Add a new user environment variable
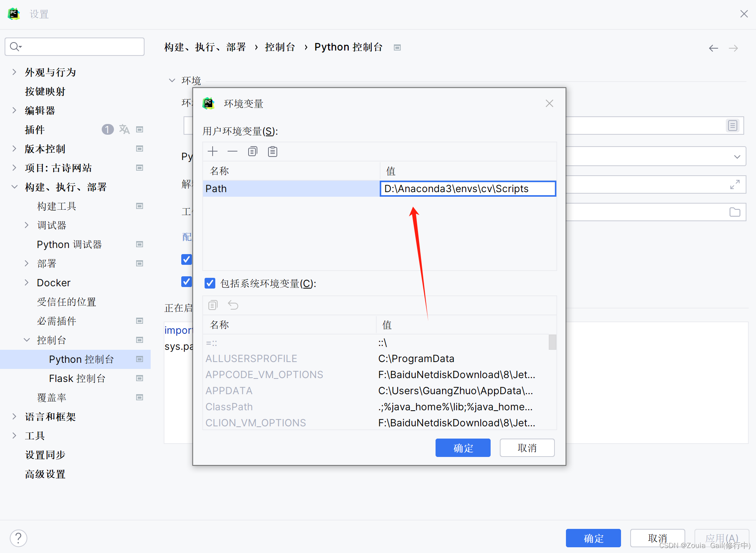The image size is (756, 553). (x=213, y=152)
